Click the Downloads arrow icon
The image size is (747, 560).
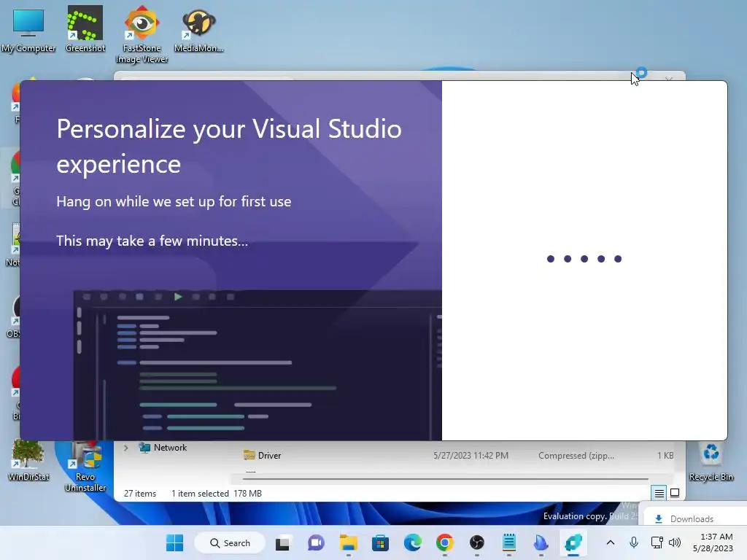pos(659,519)
